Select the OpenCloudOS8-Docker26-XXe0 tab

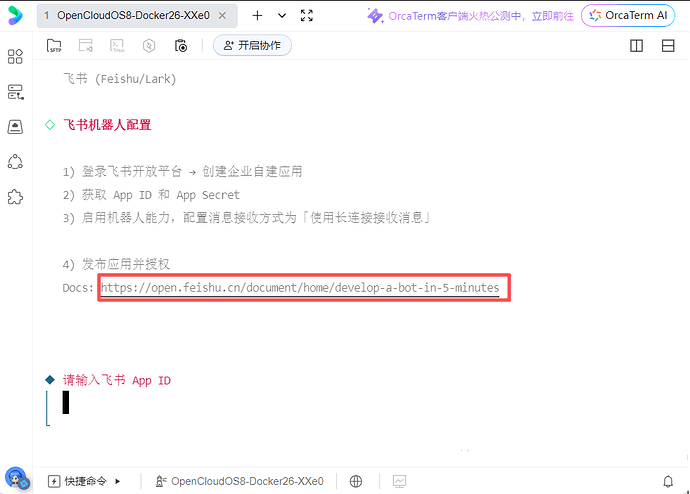click(137, 16)
